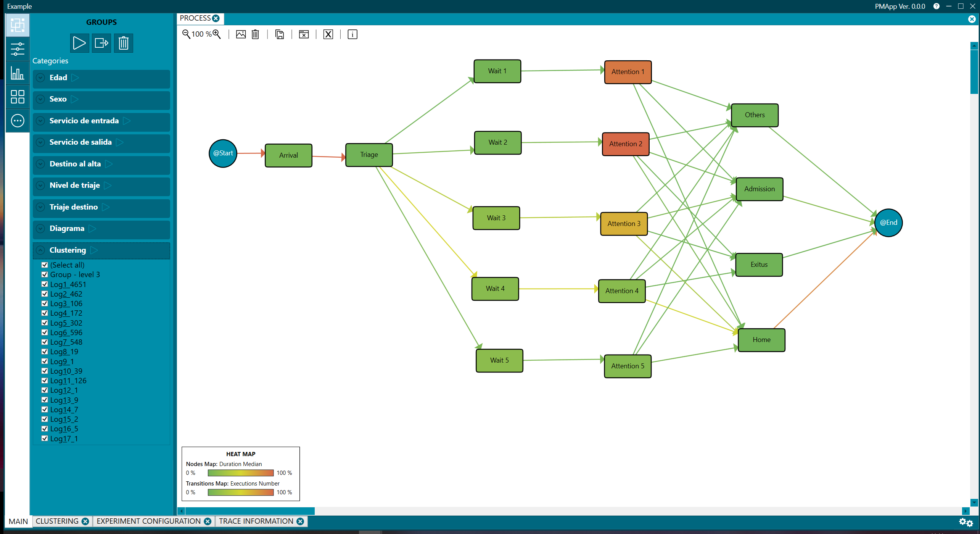Open the four-squares dashboard sidebar icon

(18, 97)
